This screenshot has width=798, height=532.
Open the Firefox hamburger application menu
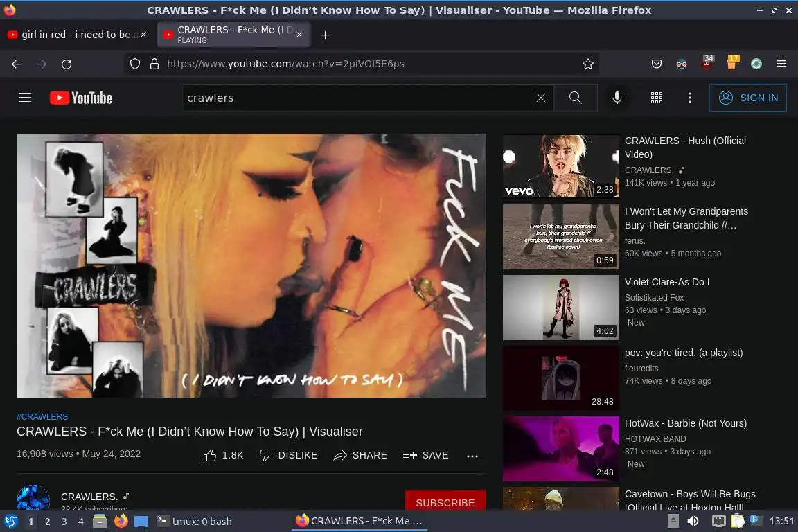coord(781,64)
